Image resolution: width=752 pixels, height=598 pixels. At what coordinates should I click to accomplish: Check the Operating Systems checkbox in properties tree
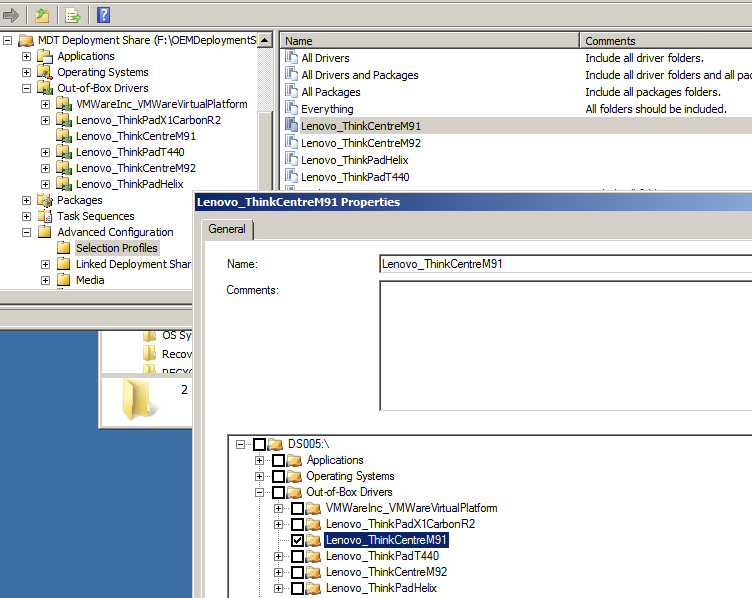click(279, 476)
